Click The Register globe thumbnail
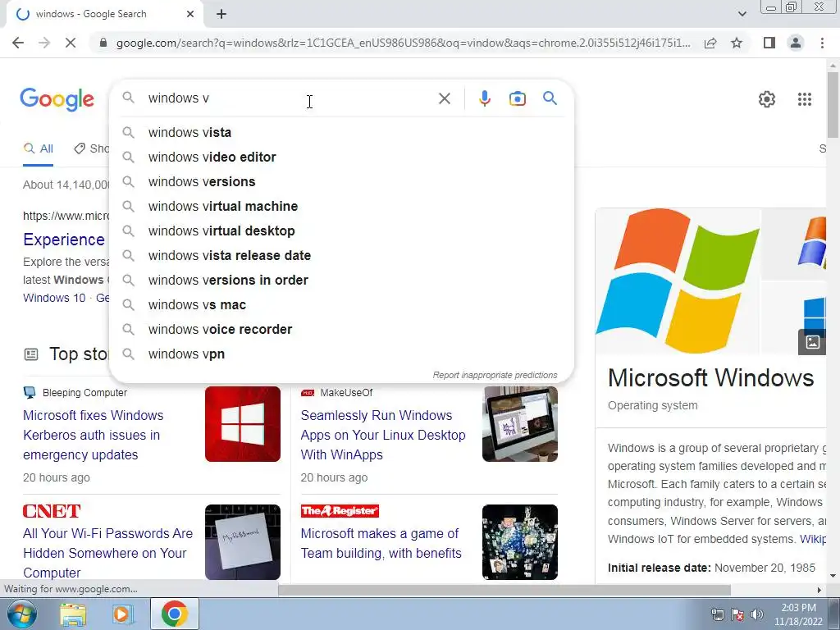This screenshot has width=840, height=630. pyautogui.click(x=519, y=542)
